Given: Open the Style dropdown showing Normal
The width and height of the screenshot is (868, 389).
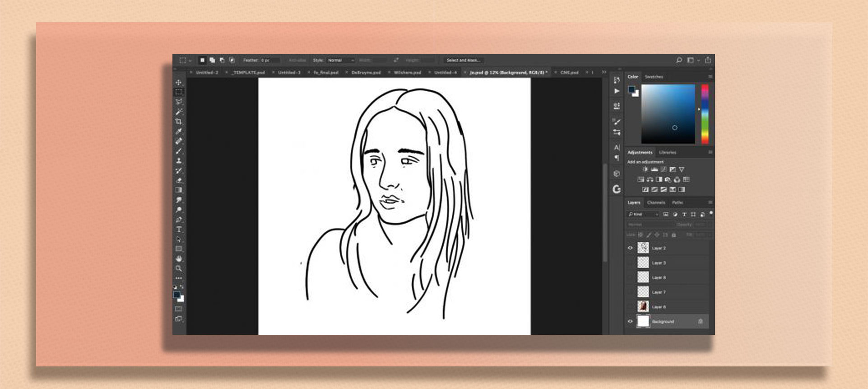Looking at the screenshot, I should pos(341,60).
